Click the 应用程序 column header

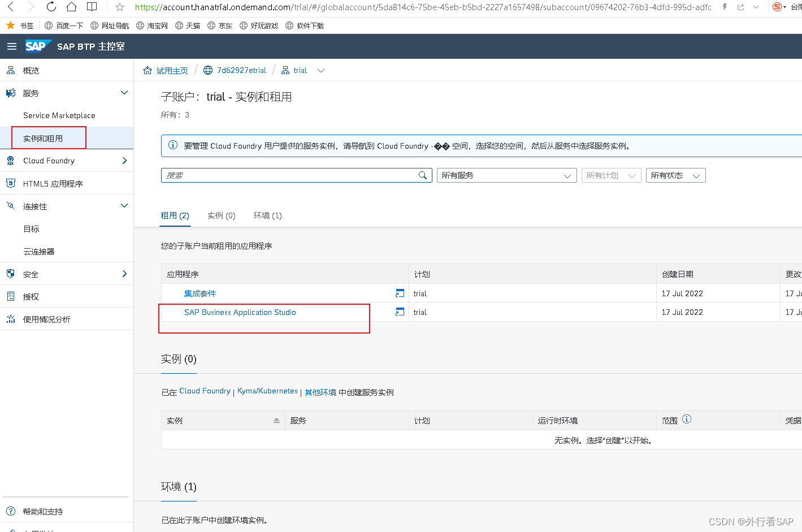click(183, 274)
